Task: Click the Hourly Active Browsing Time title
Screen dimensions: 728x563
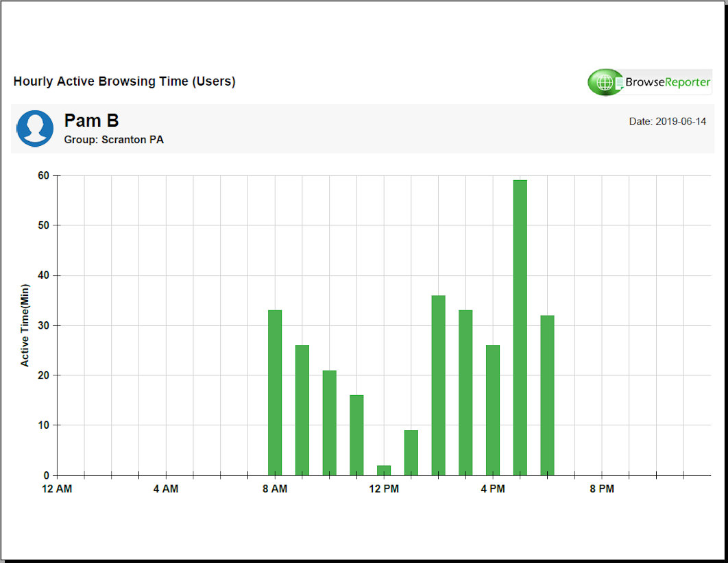Action: pyautogui.click(x=124, y=82)
